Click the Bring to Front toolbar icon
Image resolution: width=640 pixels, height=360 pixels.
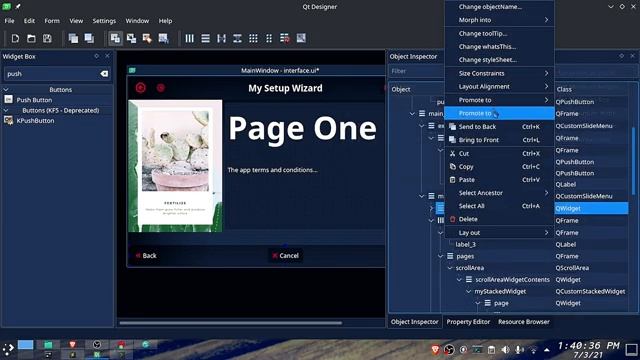pos(89,38)
